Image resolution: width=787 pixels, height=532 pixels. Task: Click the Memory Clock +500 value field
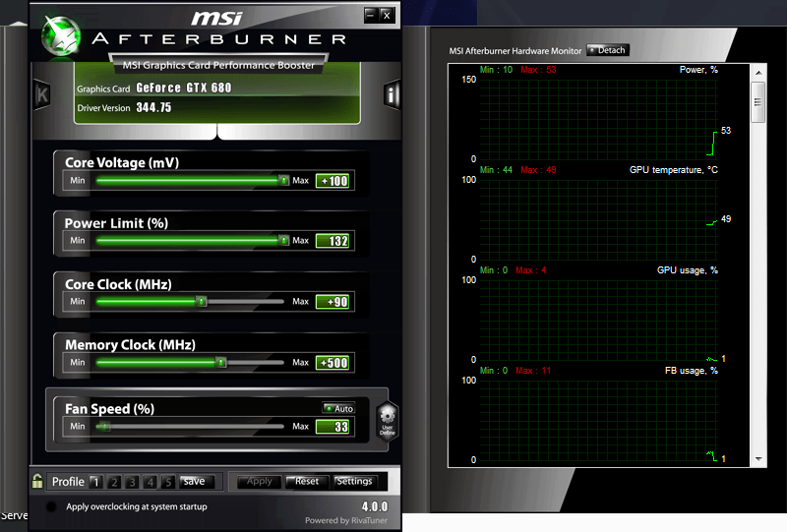pyautogui.click(x=333, y=362)
